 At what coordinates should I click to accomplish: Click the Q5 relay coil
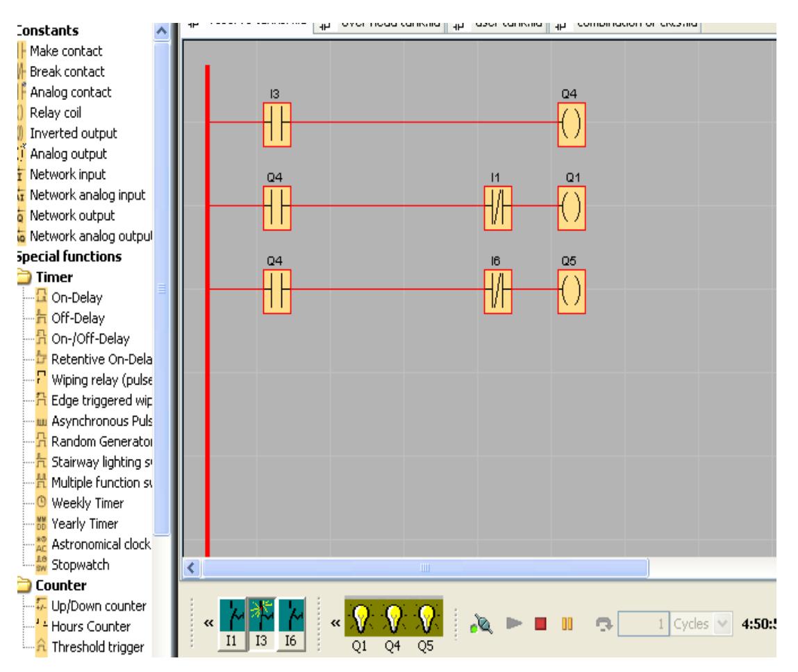tap(571, 292)
